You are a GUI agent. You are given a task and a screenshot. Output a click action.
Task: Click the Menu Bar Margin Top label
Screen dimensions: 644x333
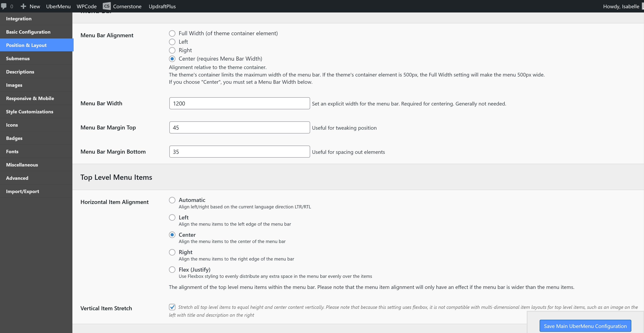(108, 128)
